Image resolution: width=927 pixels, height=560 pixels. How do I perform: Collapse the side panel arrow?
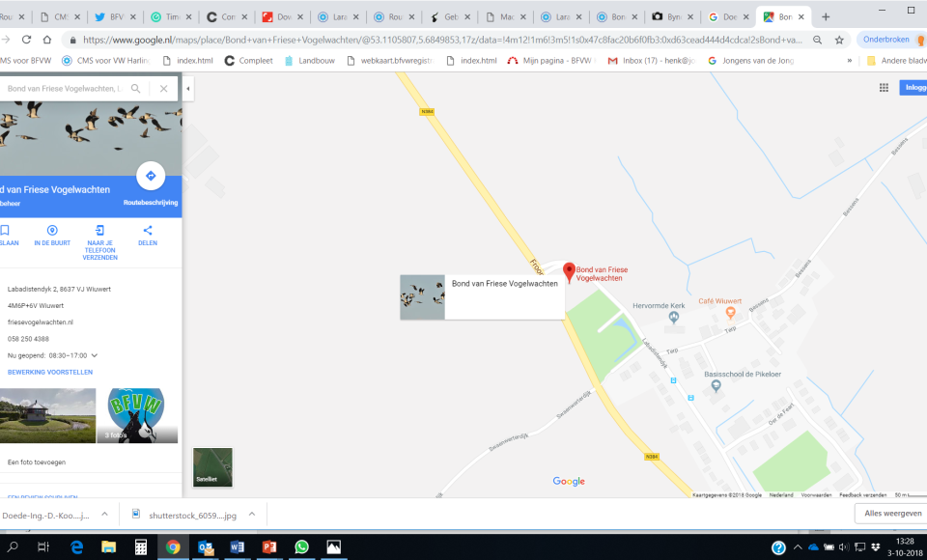188,89
